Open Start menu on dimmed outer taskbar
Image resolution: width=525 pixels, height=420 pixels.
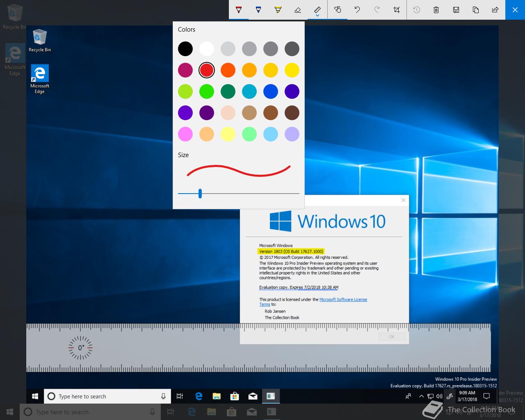click(10, 412)
